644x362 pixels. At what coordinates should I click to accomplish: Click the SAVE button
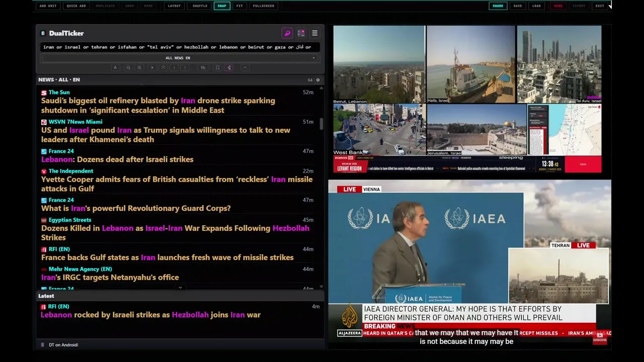[518, 6]
